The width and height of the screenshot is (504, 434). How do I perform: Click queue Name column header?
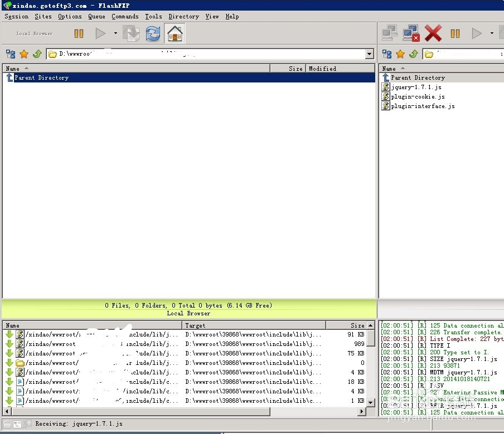click(92, 325)
